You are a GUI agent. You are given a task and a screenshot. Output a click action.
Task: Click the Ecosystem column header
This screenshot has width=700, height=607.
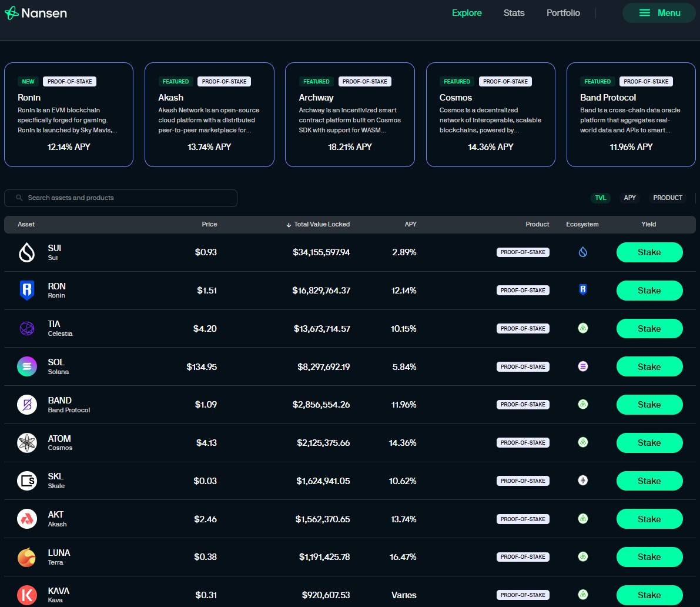582,224
